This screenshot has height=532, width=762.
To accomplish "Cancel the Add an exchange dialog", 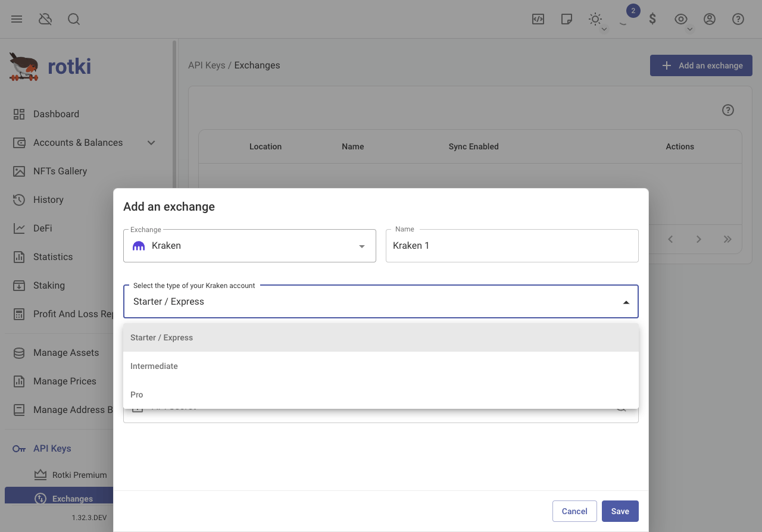I will click(574, 511).
